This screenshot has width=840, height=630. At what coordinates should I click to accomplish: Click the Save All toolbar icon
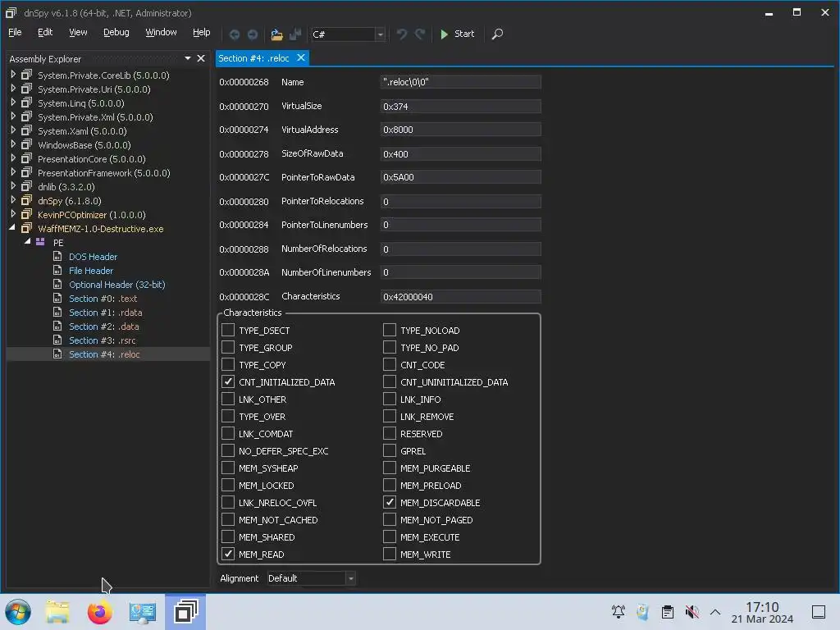click(x=294, y=34)
